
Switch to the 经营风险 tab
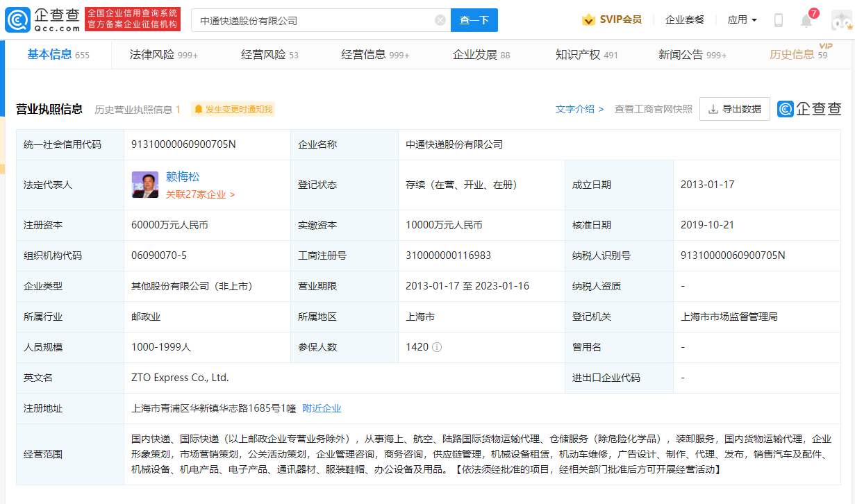(269, 54)
